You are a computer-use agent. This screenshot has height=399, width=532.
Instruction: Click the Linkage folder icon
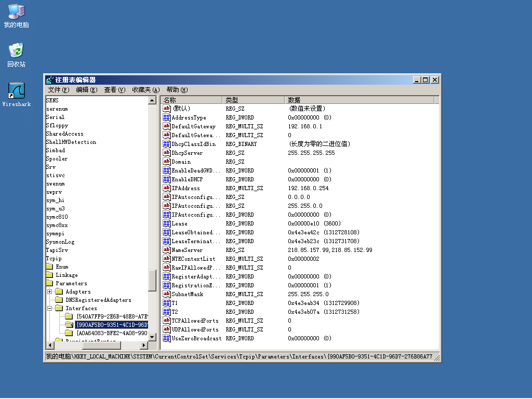click(49, 275)
